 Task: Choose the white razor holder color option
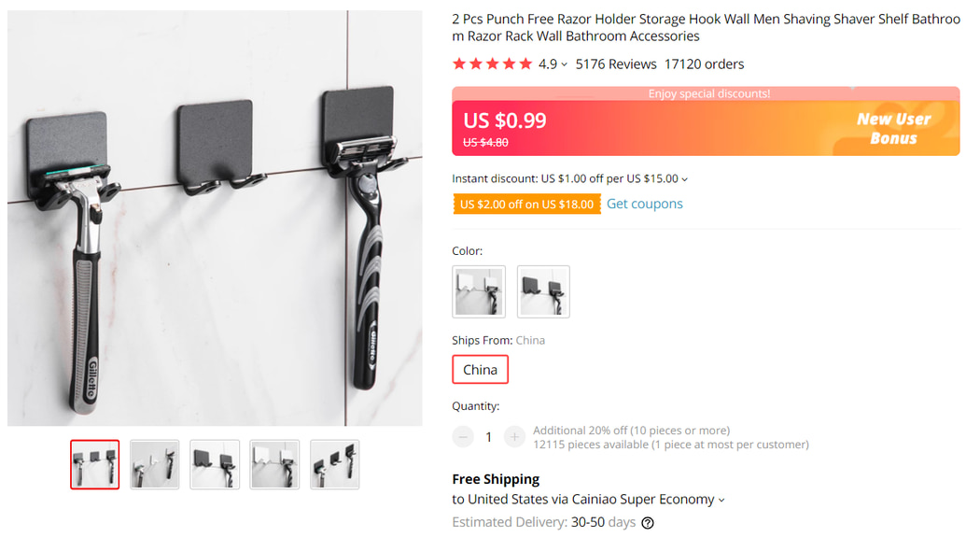pos(479,291)
